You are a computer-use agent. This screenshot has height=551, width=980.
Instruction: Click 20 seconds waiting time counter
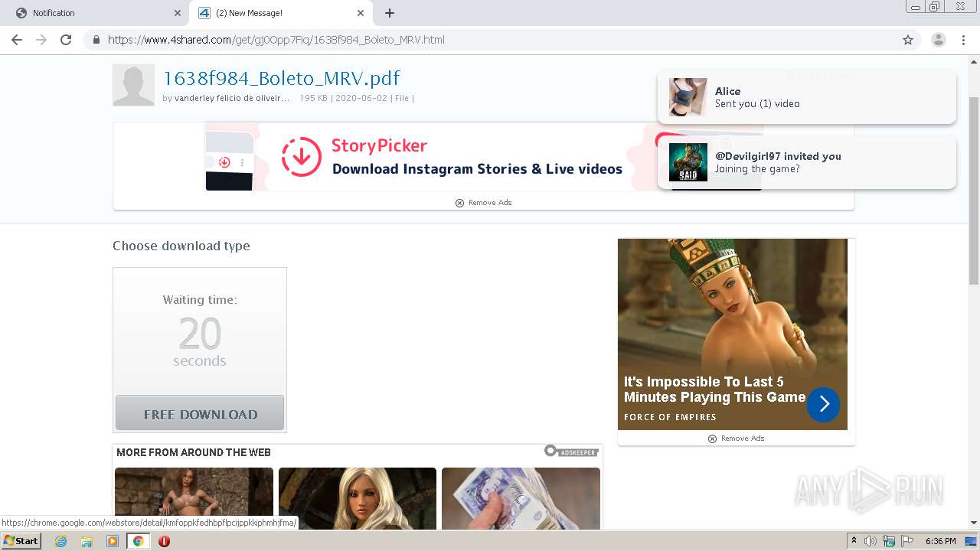point(200,341)
